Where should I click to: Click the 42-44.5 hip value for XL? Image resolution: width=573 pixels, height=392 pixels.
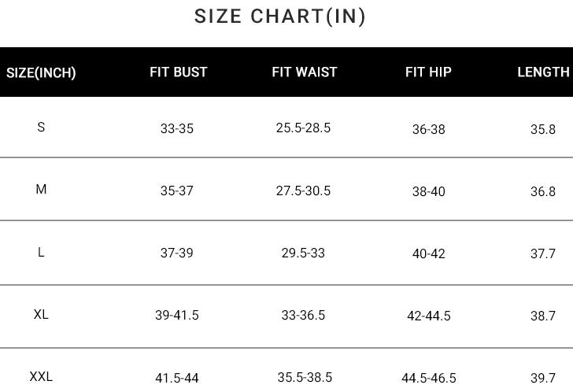tap(428, 316)
